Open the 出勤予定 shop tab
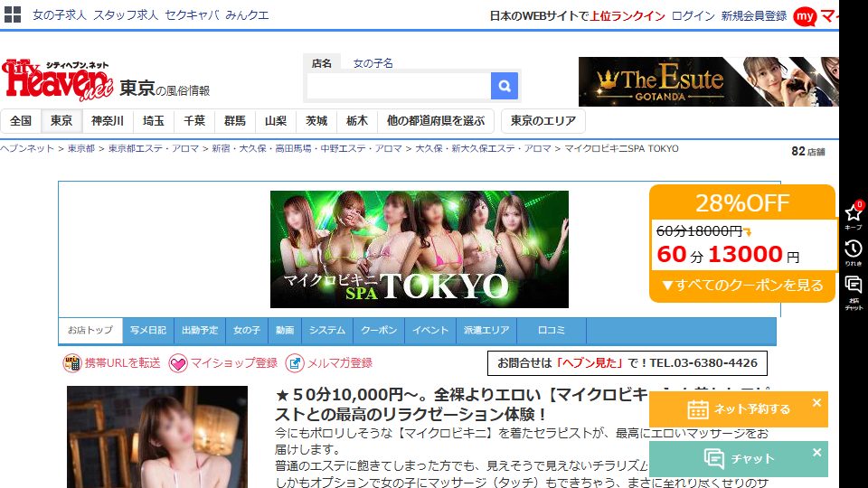Viewport: 868px width, 488px height. (200, 331)
